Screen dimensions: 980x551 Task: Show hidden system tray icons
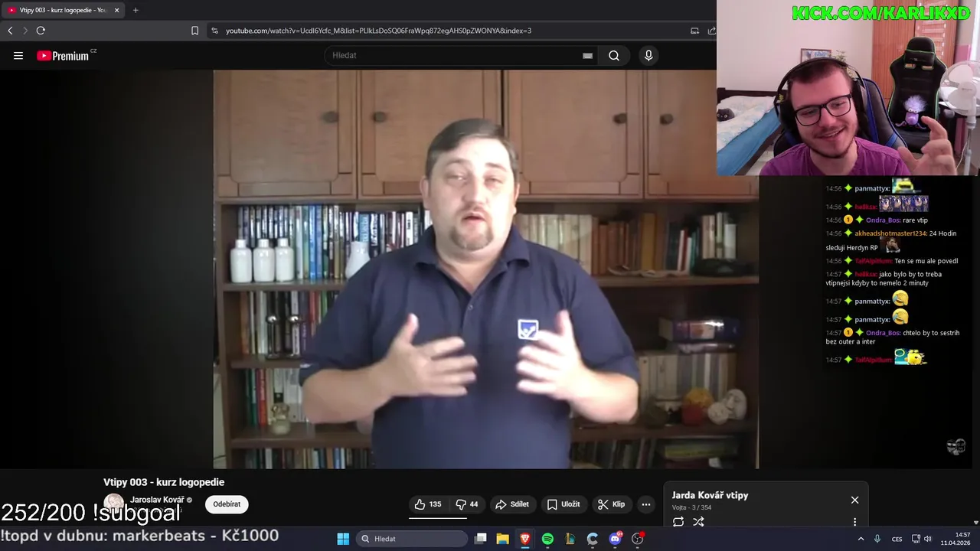[861, 539]
